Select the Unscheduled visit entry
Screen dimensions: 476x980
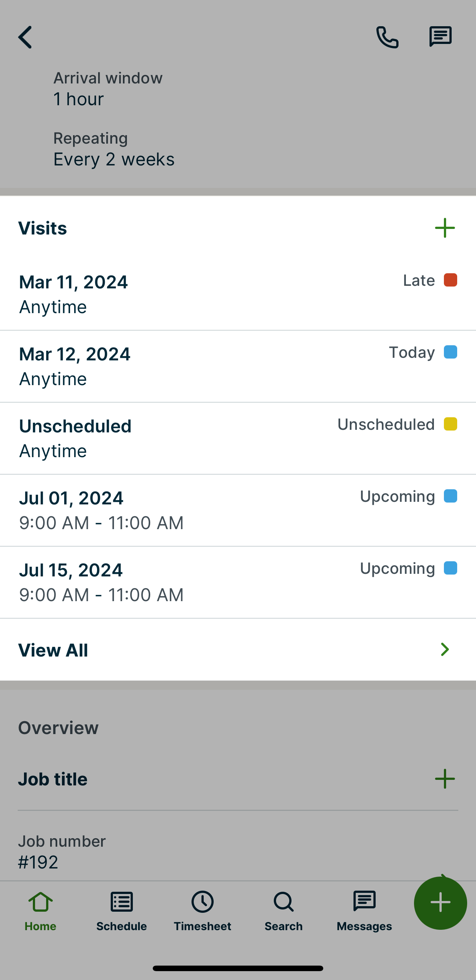coord(152,438)
